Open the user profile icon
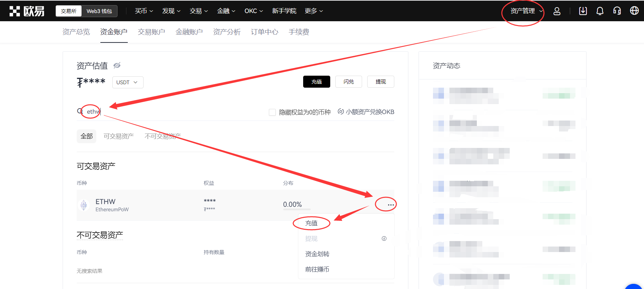 557,11
